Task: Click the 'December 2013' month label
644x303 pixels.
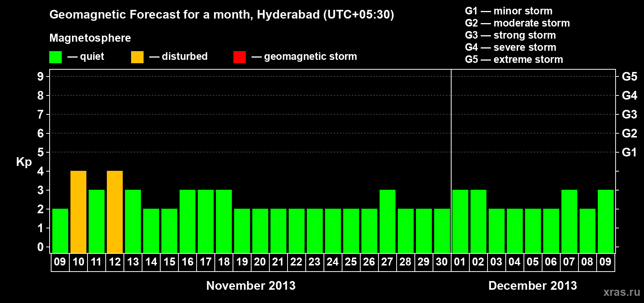Action: click(533, 286)
